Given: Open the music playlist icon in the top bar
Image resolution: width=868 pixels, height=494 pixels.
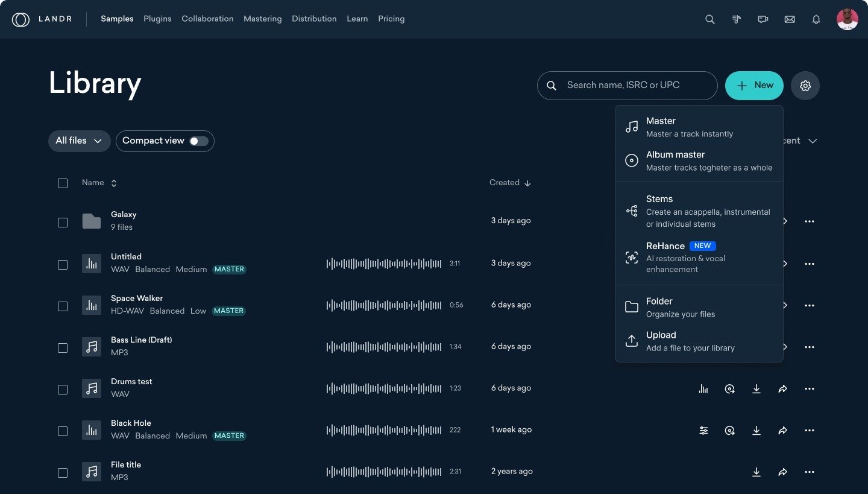Looking at the screenshot, I should pos(737,19).
